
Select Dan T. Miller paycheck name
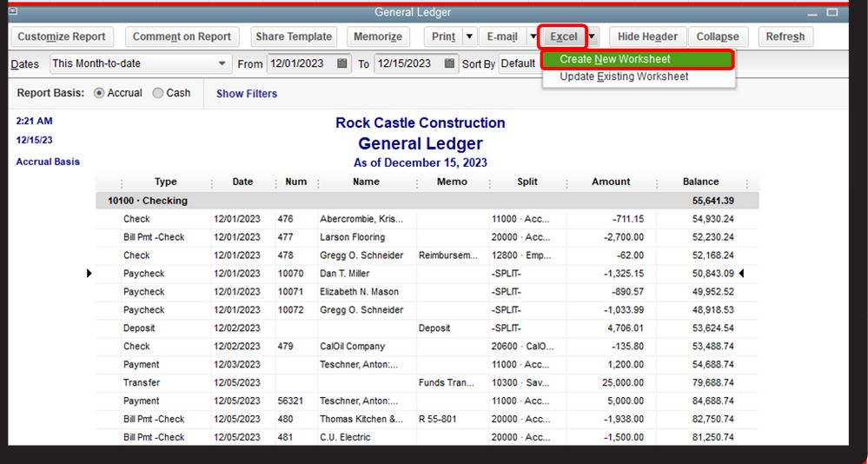344,274
